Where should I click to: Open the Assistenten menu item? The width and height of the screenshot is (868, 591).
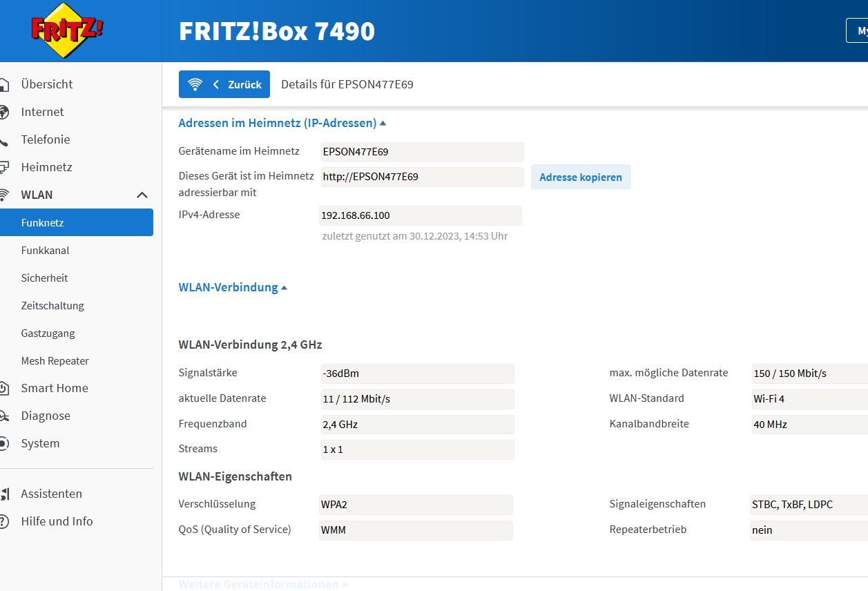click(x=51, y=494)
